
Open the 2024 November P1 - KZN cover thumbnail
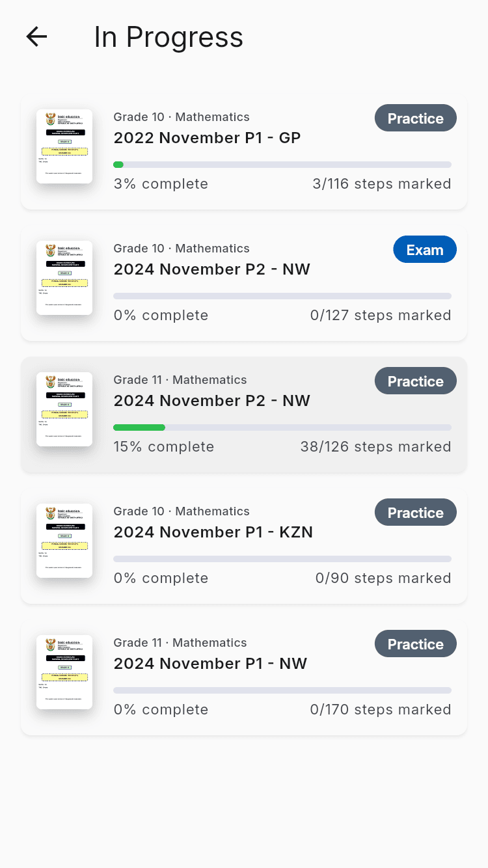click(x=64, y=540)
